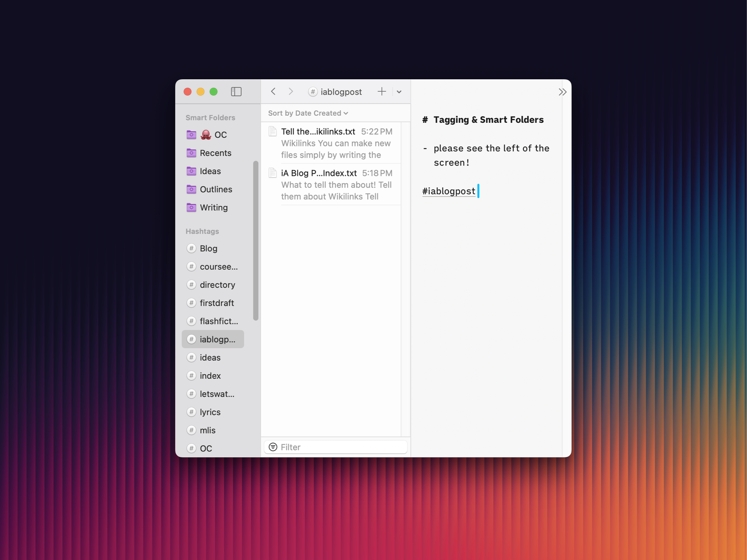
Task: Click hashtag icon next to mlis
Action: tap(191, 430)
